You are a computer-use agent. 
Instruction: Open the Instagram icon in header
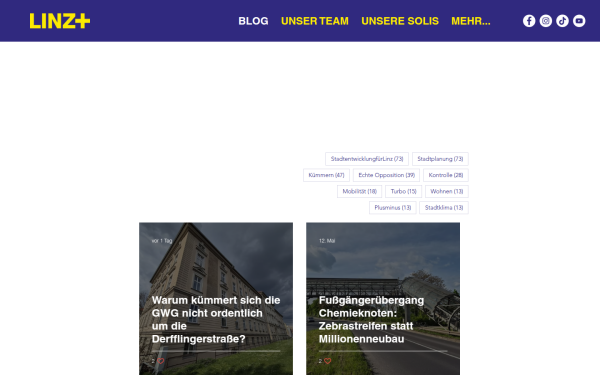(546, 21)
